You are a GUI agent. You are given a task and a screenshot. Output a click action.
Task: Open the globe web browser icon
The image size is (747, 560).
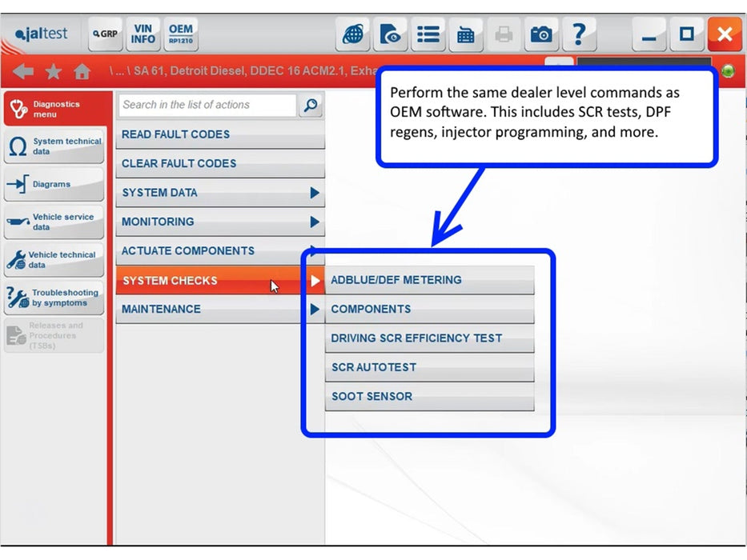coord(352,34)
